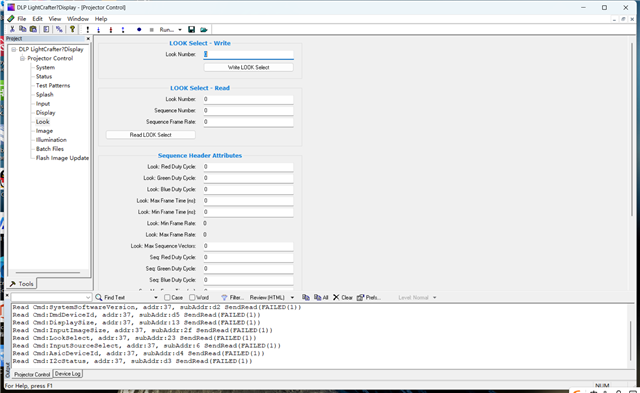Collapse the Projector Control tree node

[22, 58]
